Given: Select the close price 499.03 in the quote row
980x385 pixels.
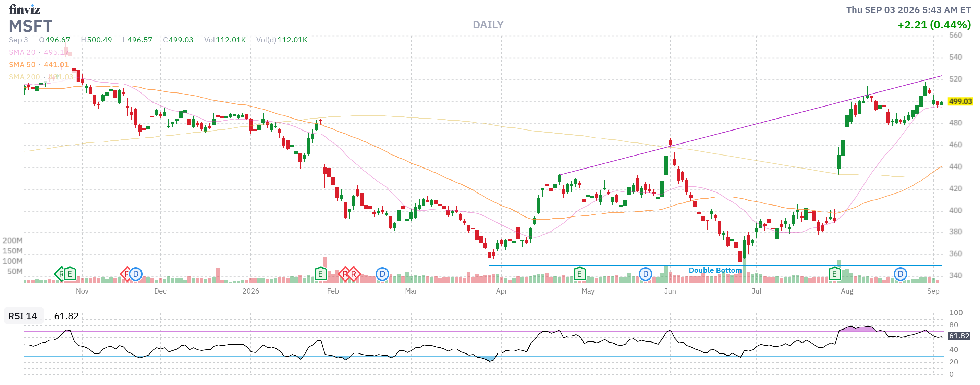Looking at the screenshot, I should pos(181,40).
